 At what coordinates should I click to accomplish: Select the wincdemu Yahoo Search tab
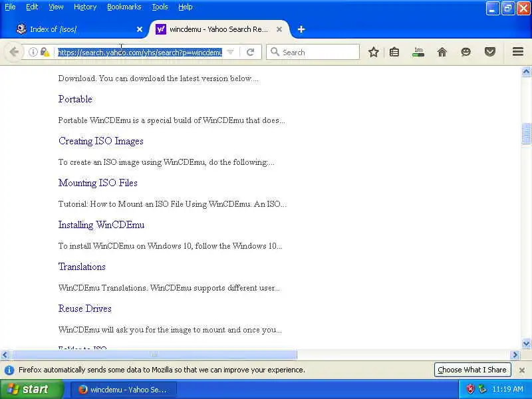coord(219,29)
